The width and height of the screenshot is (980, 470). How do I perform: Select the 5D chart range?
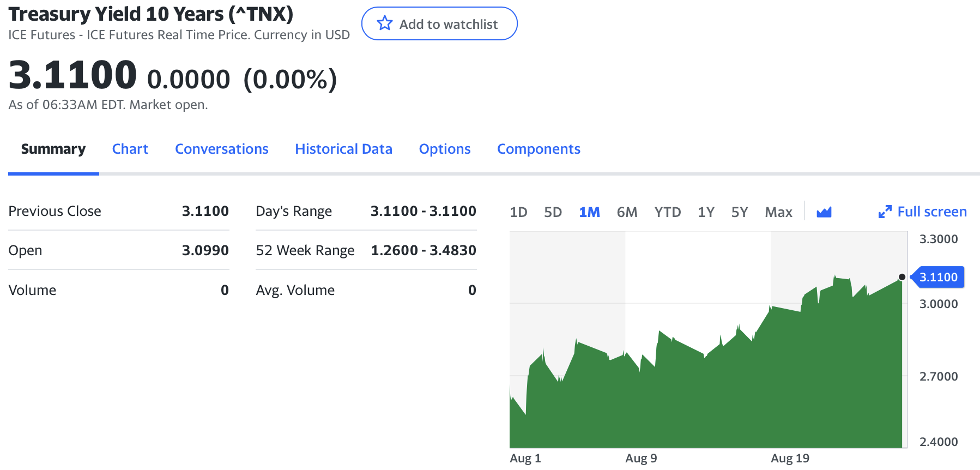point(553,212)
